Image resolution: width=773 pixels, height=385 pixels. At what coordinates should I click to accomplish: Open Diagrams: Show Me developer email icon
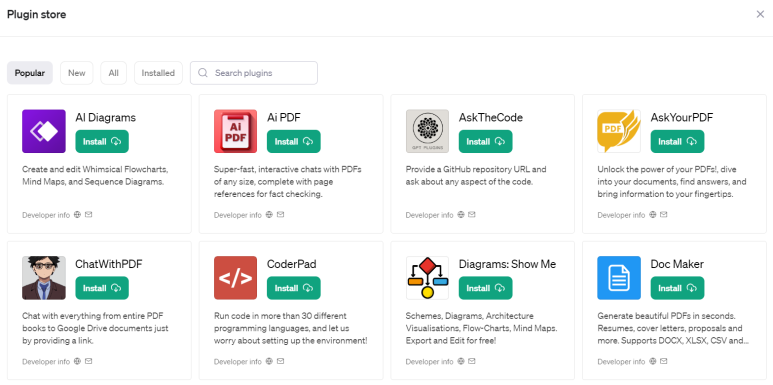(472, 361)
